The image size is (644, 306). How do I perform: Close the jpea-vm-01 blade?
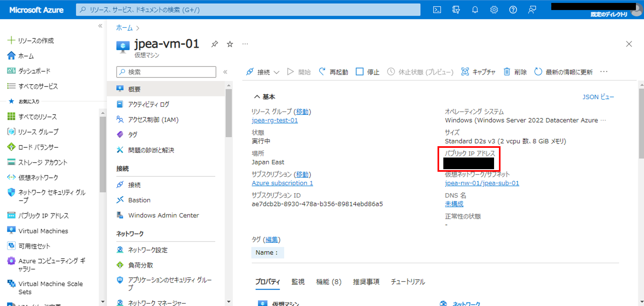click(x=629, y=44)
